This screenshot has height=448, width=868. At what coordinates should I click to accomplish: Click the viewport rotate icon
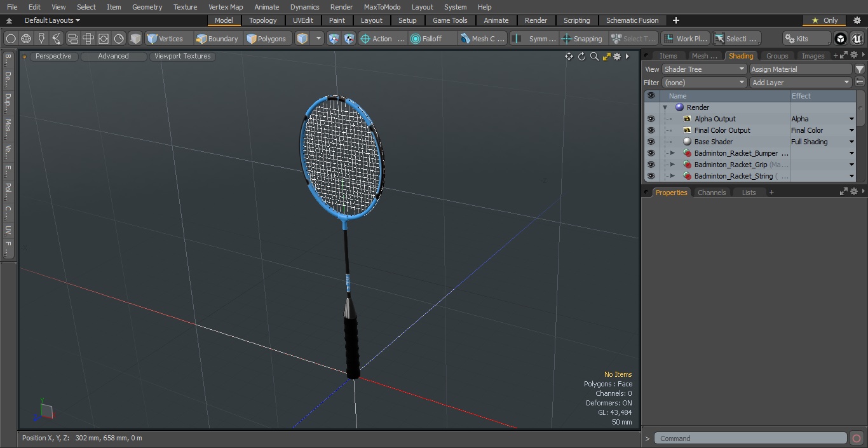(581, 57)
